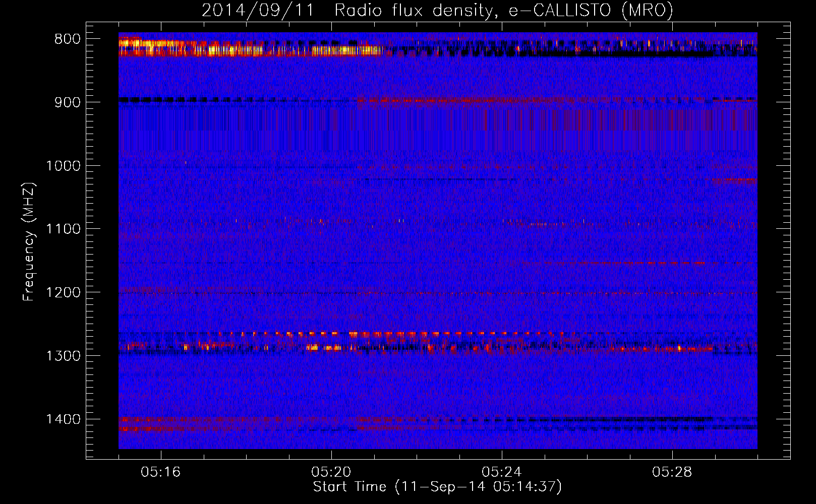816x504 pixels.
Task: Click the 05:24 time tick label
Action: point(502,472)
